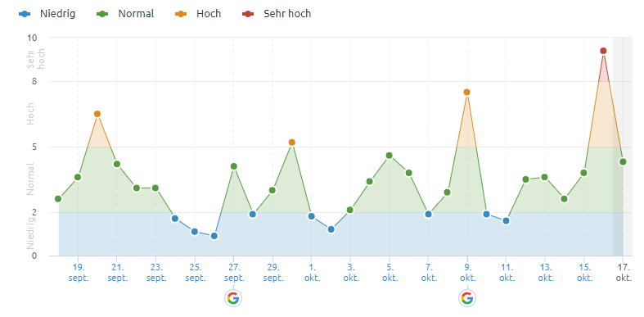Toggle the Niedrig series in the legend
Viewport: 644px width, 317px height.
pyautogui.click(x=47, y=14)
